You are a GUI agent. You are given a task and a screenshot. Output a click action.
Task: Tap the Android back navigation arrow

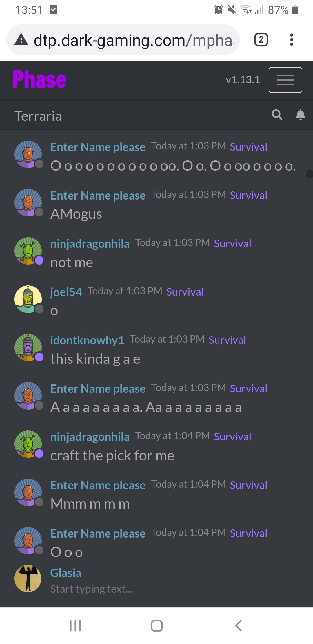[238, 626]
